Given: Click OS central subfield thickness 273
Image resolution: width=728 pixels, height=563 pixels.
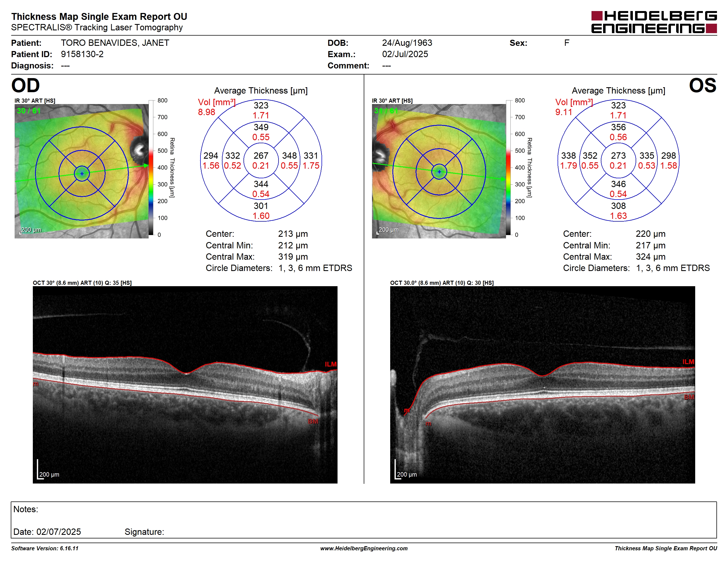Looking at the screenshot, I should click(618, 156).
